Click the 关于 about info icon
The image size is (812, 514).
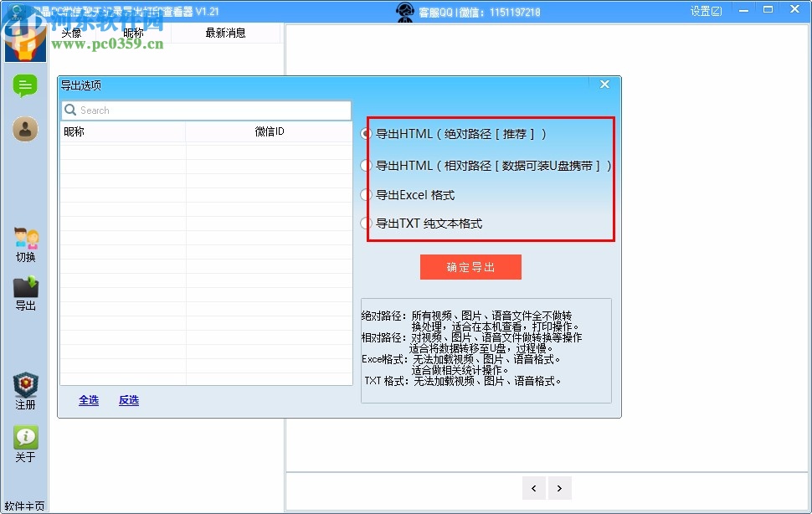pos(25,437)
